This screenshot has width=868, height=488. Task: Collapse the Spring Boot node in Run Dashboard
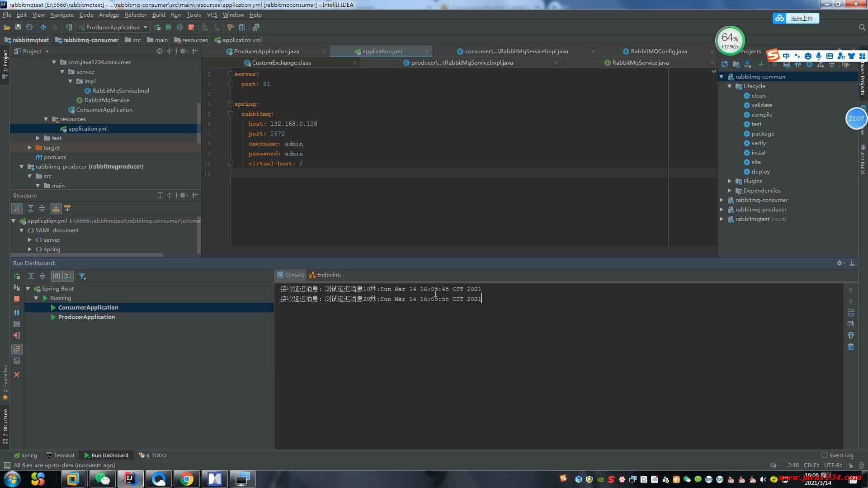28,289
